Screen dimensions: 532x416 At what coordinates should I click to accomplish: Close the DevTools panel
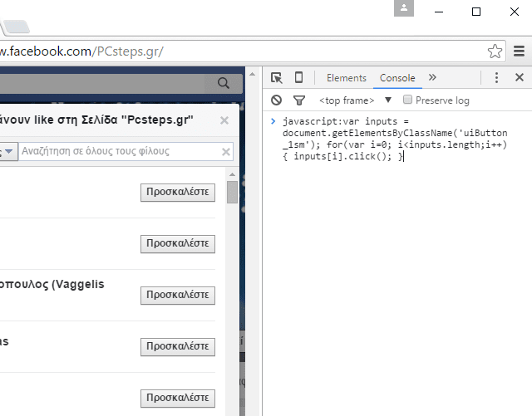pyautogui.click(x=519, y=77)
